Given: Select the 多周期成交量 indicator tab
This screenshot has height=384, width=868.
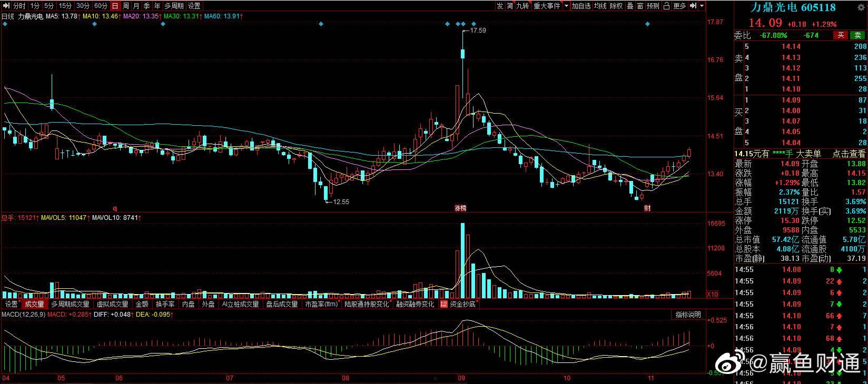Looking at the screenshot, I should coord(71,304).
